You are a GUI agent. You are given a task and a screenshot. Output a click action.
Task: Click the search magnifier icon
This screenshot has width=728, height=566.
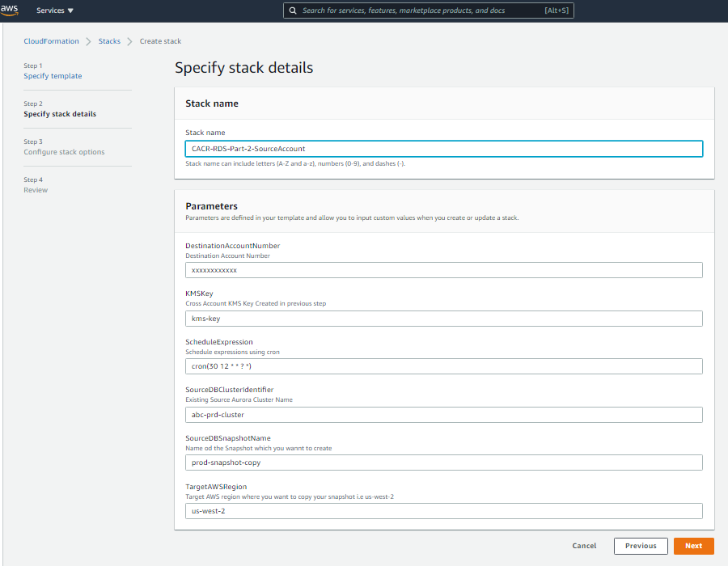[x=293, y=11]
